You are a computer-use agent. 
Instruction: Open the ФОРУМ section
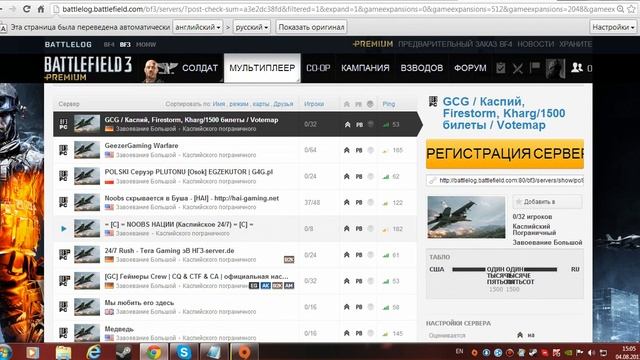pyautogui.click(x=470, y=68)
